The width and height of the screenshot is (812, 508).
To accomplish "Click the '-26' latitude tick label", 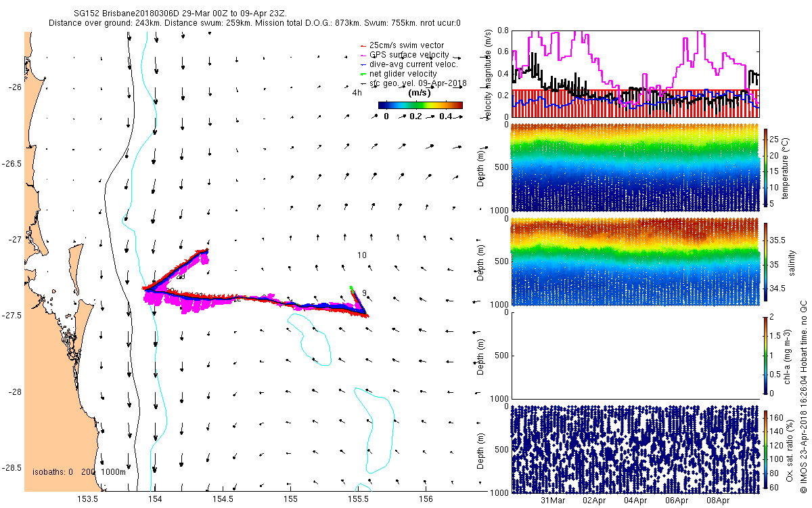I will 15,87.
